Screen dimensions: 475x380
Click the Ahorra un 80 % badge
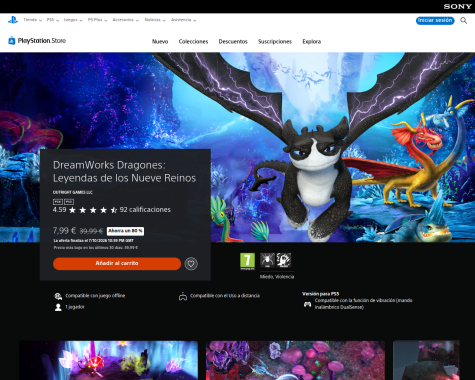pos(125,231)
